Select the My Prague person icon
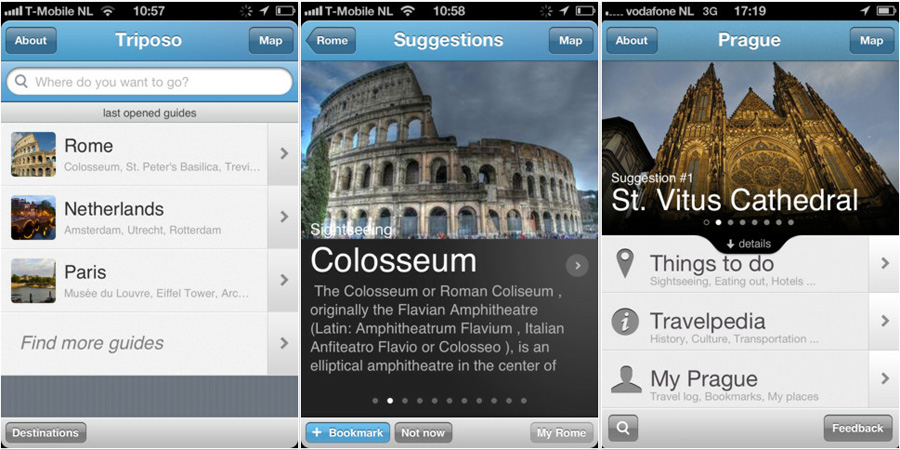The image size is (900, 450). tap(626, 379)
